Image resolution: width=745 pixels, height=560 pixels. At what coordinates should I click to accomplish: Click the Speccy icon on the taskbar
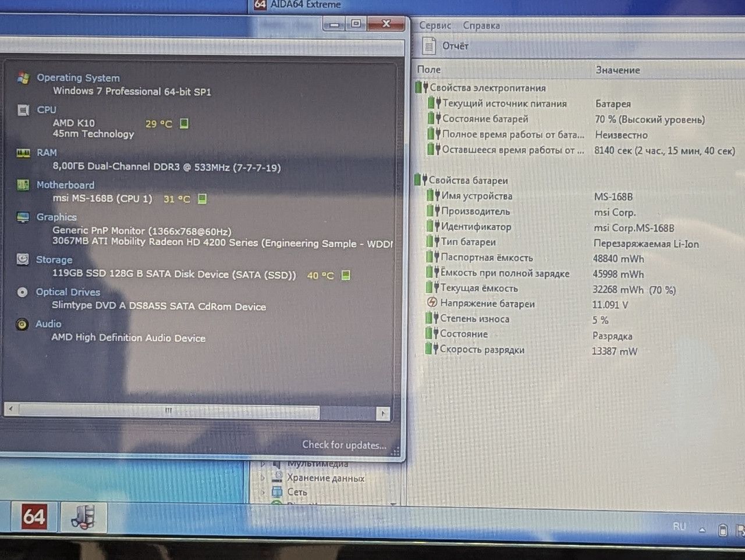pos(84,517)
